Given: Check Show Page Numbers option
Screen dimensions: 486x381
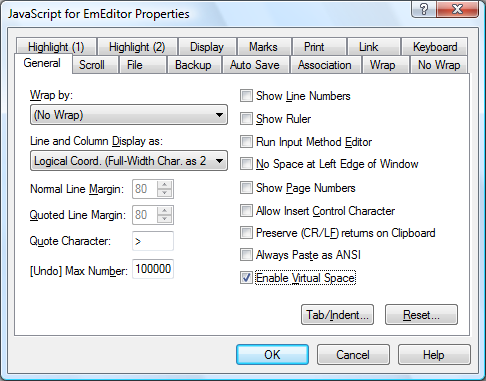Looking at the screenshot, I should [246, 188].
